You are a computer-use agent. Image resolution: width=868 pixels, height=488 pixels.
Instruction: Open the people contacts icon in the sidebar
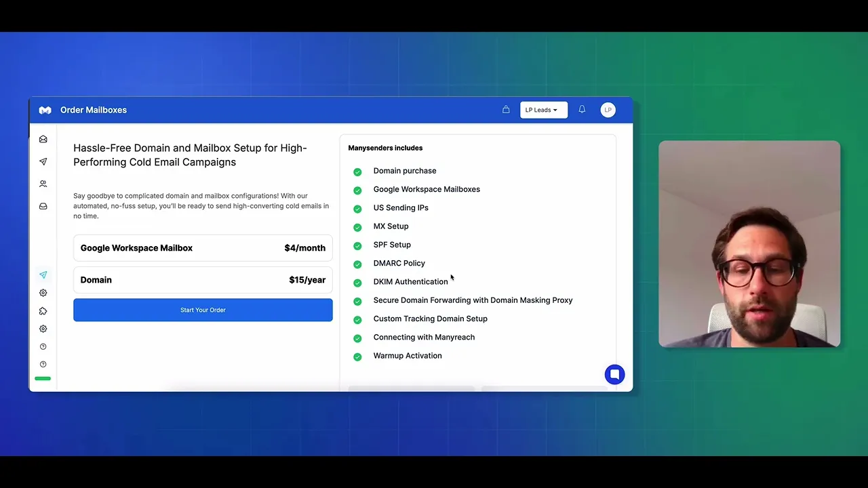pyautogui.click(x=43, y=184)
